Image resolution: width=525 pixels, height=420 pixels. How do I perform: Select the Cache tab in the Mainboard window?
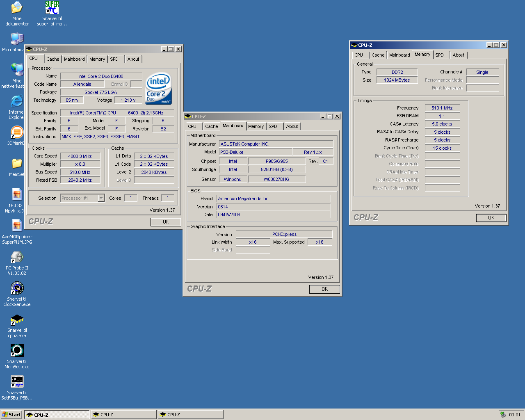pos(212,126)
